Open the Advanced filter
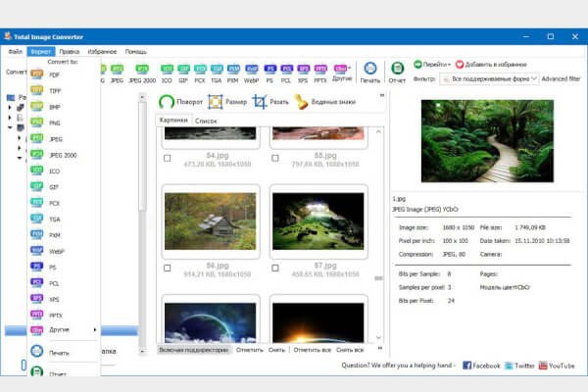 pos(561,78)
